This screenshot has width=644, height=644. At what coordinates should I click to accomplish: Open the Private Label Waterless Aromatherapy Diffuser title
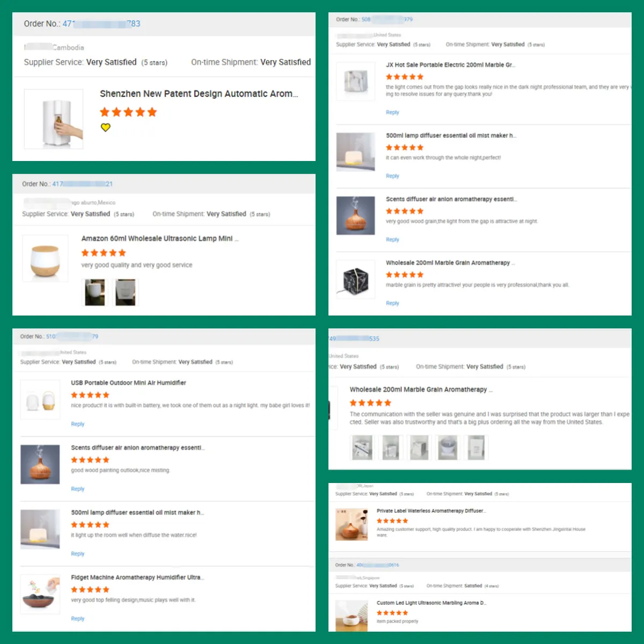pos(431,511)
